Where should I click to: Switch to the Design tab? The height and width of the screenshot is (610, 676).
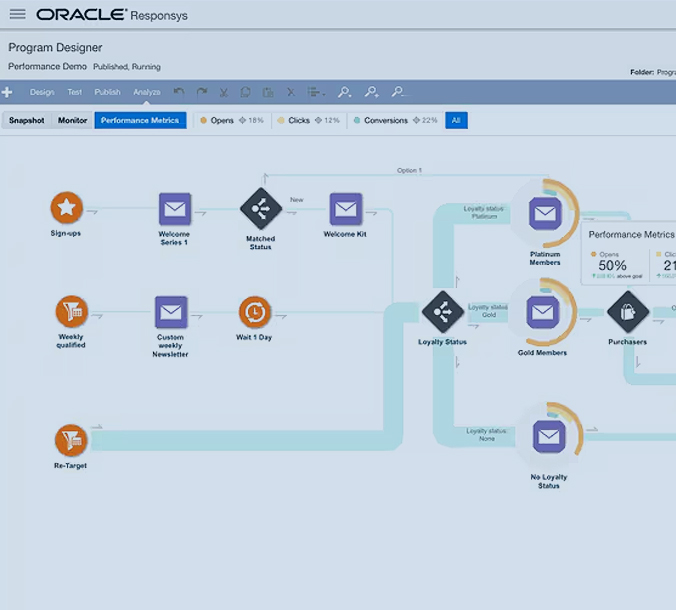coord(42,92)
